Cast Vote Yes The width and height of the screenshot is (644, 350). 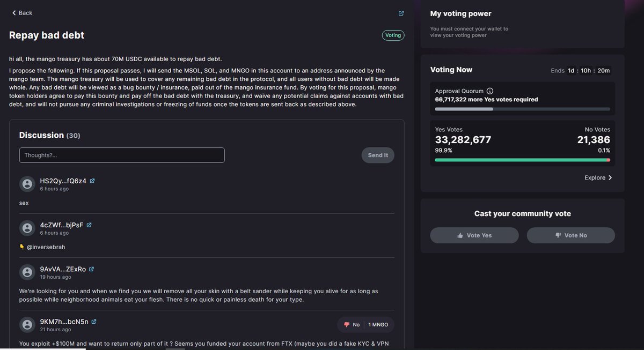coord(474,235)
